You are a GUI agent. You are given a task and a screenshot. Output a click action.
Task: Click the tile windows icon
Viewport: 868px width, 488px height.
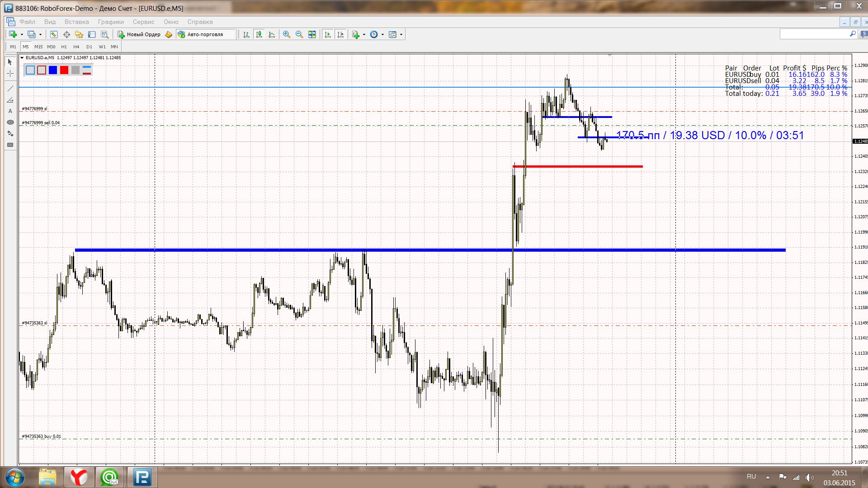pyautogui.click(x=312, y=34)
